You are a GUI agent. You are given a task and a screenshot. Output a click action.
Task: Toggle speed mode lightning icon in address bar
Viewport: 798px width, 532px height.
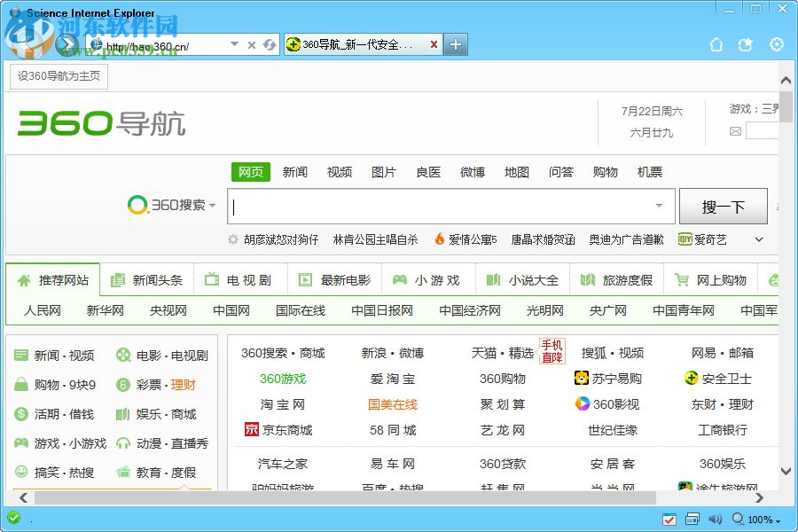coord(269,44)
